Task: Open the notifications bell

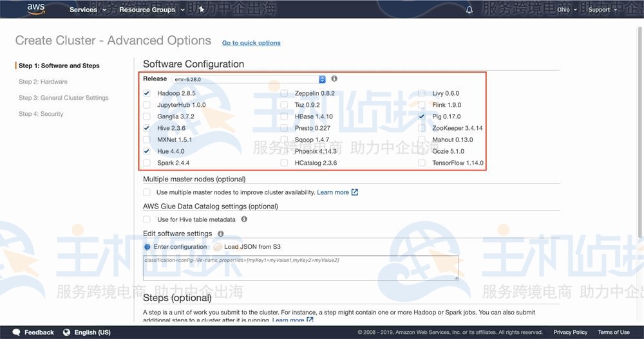Action: (x=469, y=10)
